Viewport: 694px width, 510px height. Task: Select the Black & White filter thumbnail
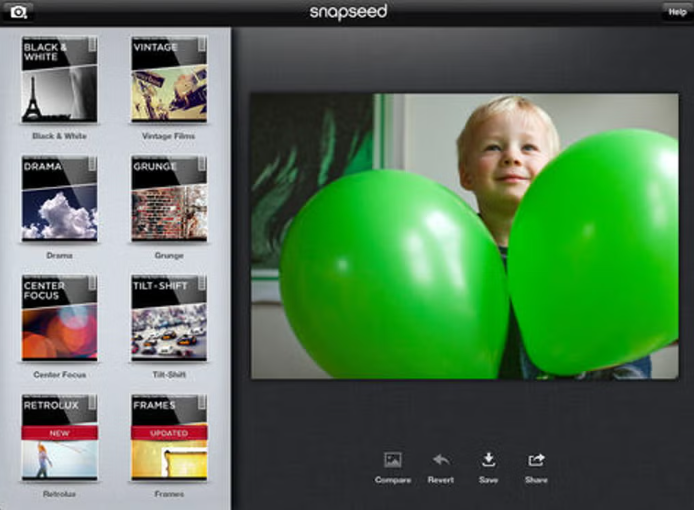click(x=59, y=79)
